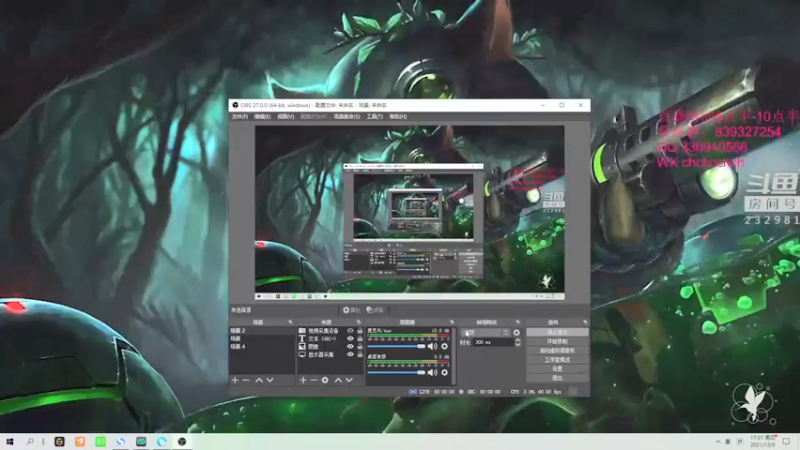Open the OBS icon on the taskbar
This screenshot has width=800, height=450.
(182, 442)
